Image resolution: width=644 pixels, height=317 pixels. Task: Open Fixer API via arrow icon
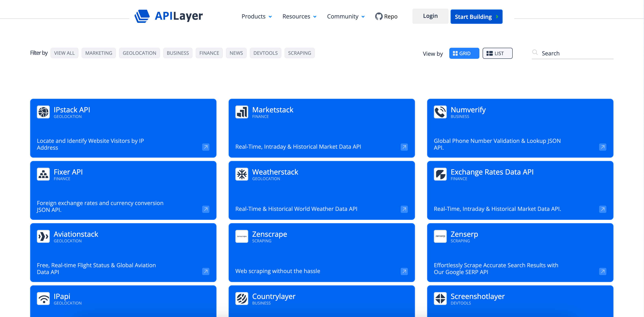click(x=206, y=209)
